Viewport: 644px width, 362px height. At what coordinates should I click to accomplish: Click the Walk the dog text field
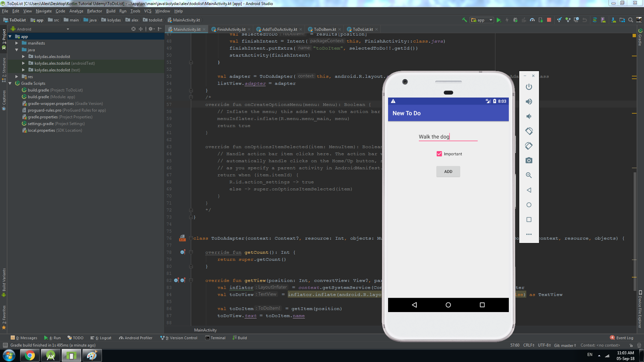448,137
